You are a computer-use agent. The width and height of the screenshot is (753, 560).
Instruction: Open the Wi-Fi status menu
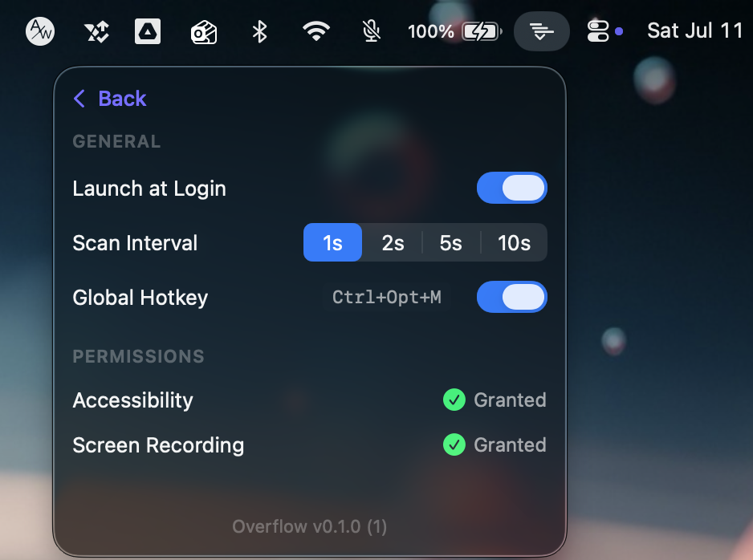[x=316, y=31]
